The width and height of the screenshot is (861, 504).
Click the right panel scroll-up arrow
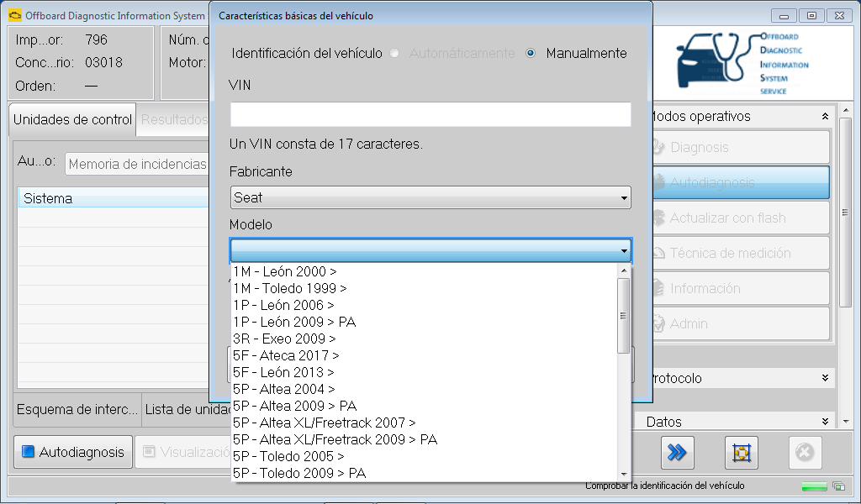[845, 112]
